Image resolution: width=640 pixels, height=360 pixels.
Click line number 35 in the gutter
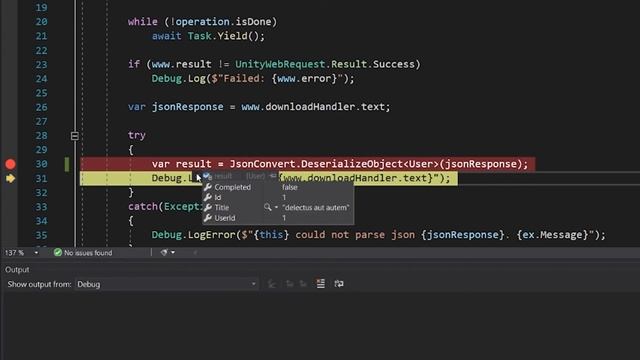tap(41, 235)
